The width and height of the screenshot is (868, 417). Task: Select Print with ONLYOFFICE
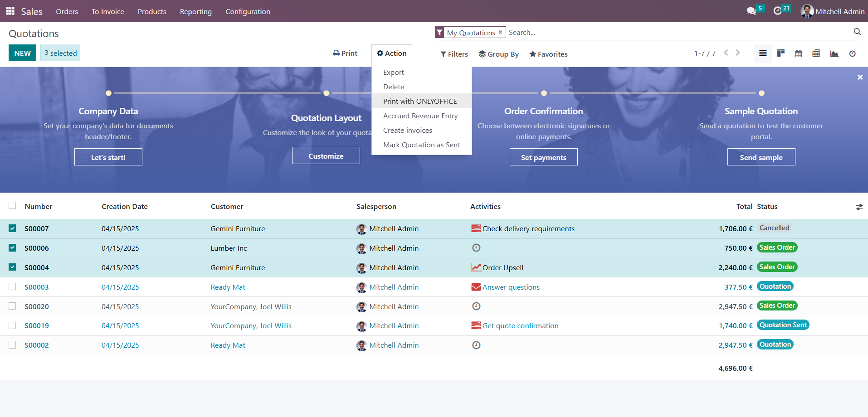pyautogui.click(x=422, y=102)
